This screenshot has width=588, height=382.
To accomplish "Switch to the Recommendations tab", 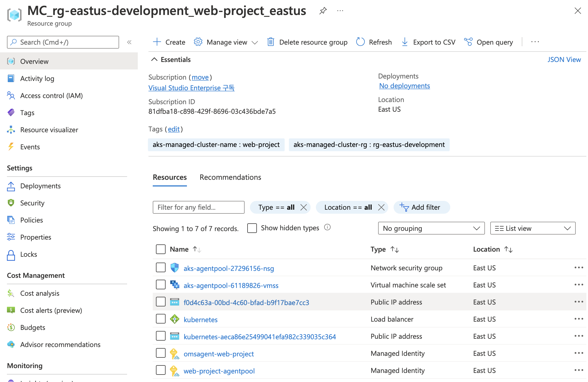I will pyautogui.click(x=230, y=177).
